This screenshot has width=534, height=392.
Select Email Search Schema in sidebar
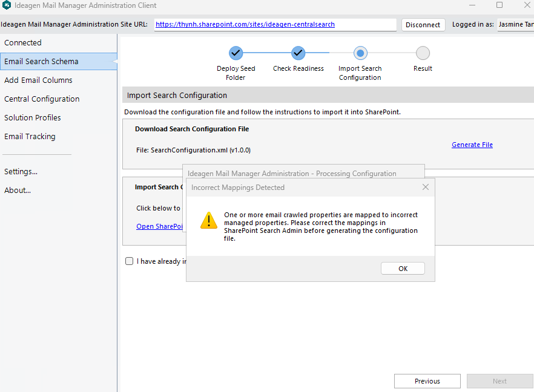59,61
